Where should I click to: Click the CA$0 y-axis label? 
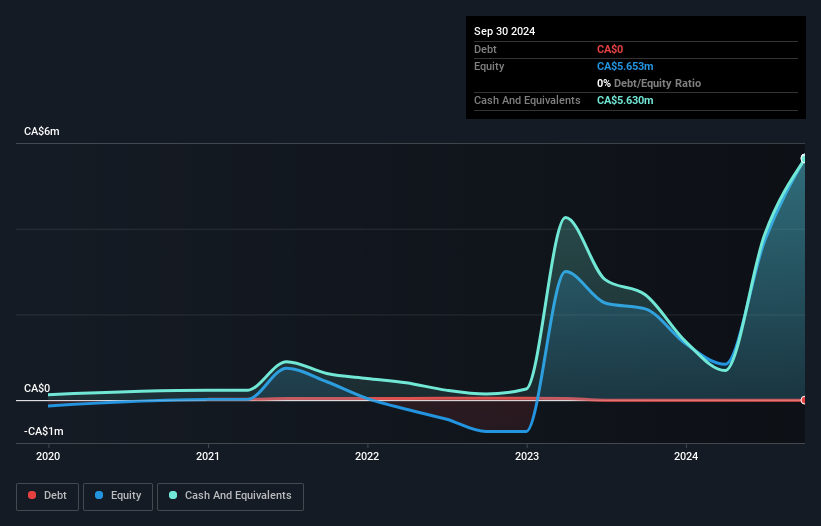point(37,388)
